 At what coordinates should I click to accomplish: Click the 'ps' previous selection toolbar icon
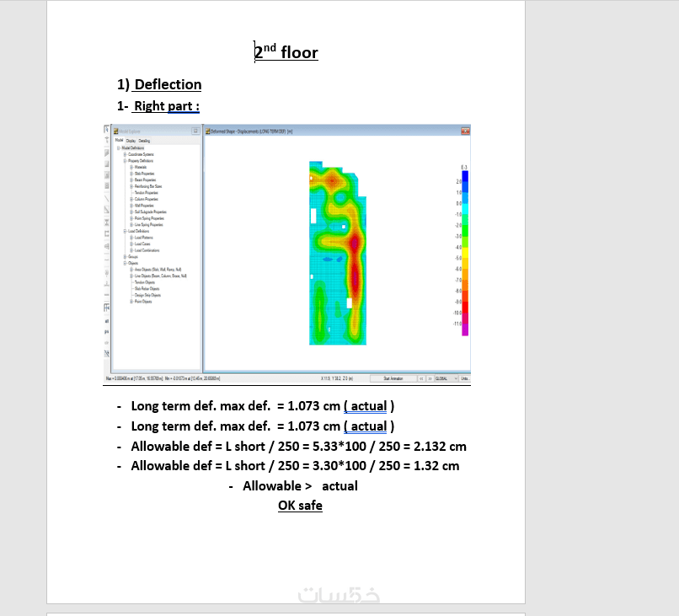tap(106, 332)
